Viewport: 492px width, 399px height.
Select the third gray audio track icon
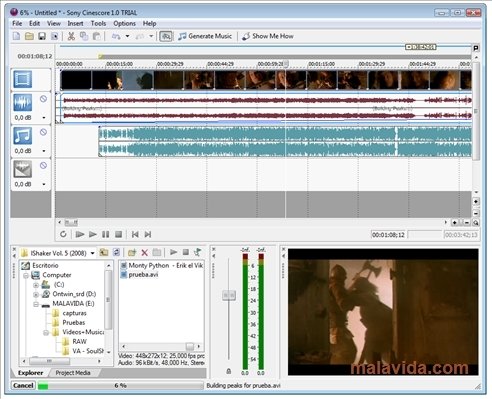click(23, 169)
